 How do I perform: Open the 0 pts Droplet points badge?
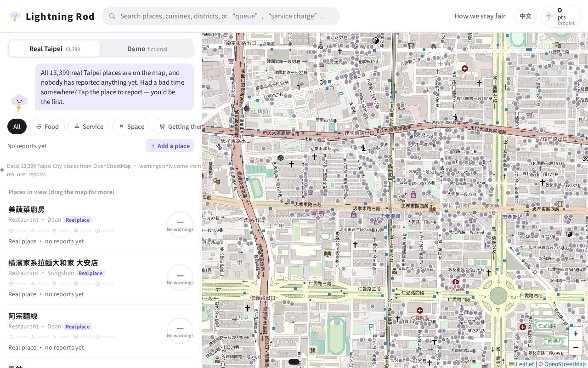click(560, 17)
